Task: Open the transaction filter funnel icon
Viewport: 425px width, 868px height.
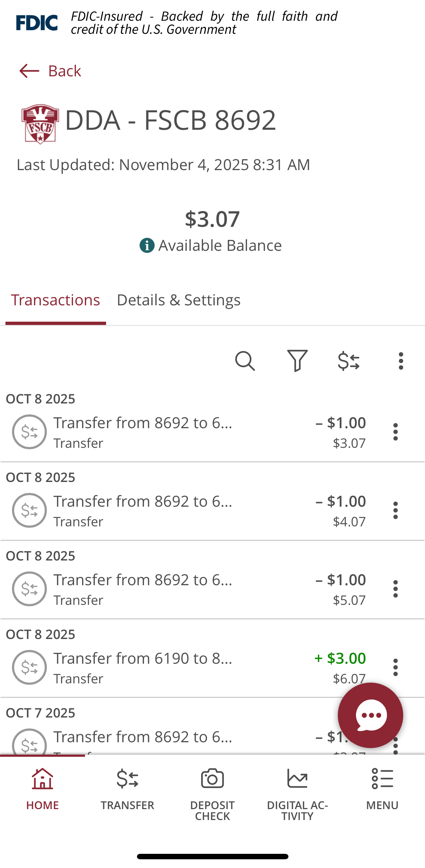Action: click(x=297, y=361)
